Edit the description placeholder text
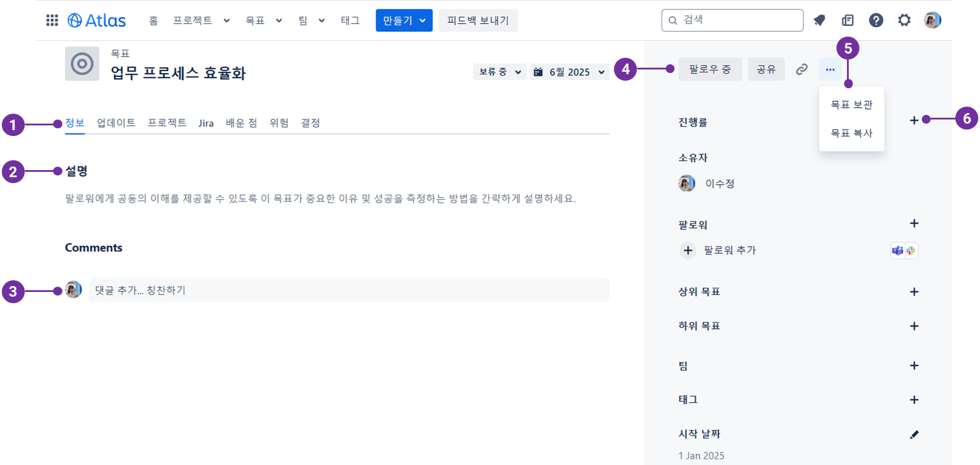980x465 pixels. point(320,198)
